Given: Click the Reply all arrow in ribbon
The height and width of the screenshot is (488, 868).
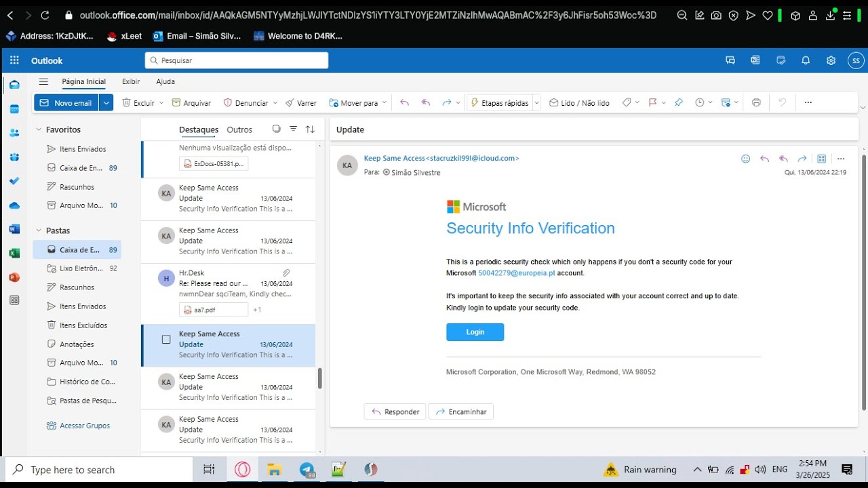Looking at the screenshot, I should pos(426,102).
